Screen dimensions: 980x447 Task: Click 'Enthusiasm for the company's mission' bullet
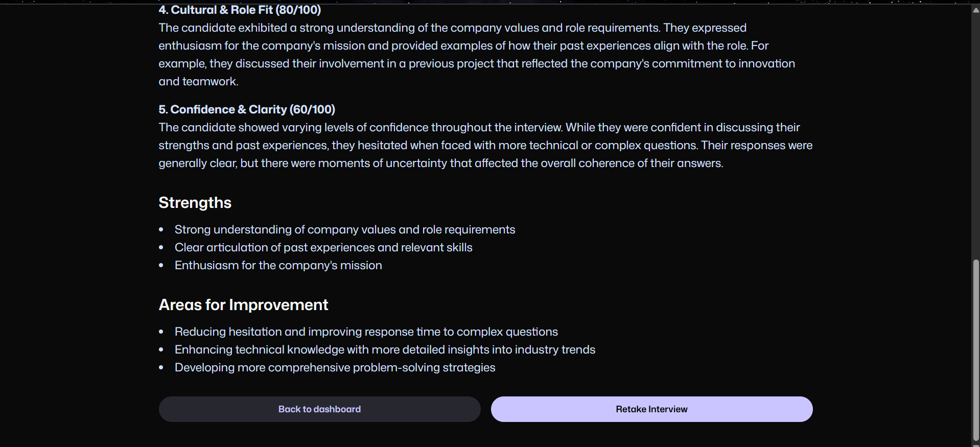pyautogui.click(x=278, y=266)
